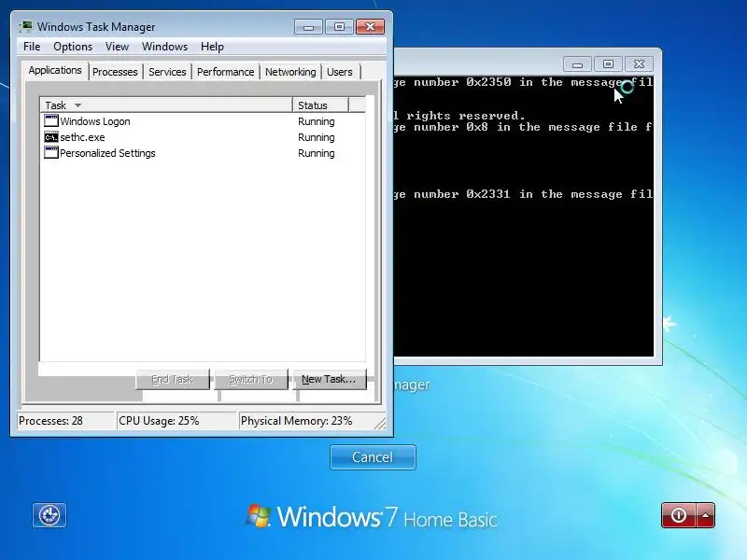This screenshot has height=560, width=747.
Task: Switch to the Users tab
Action: (340, 72)
